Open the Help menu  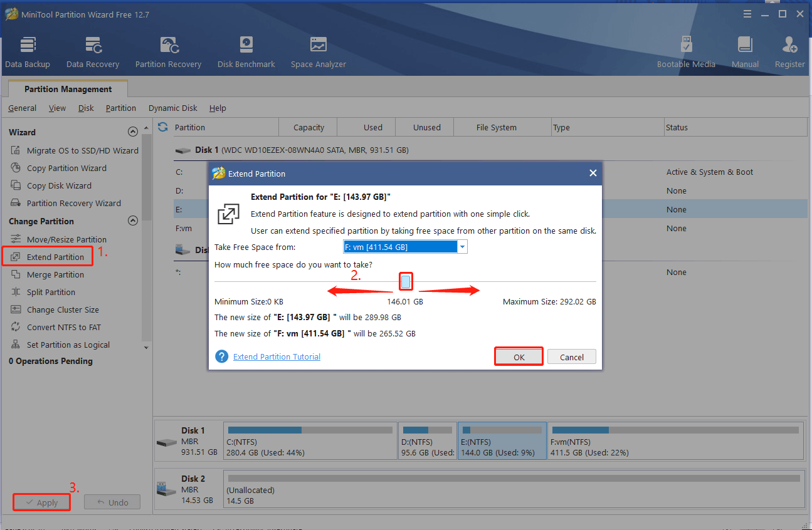click(218, 108)
